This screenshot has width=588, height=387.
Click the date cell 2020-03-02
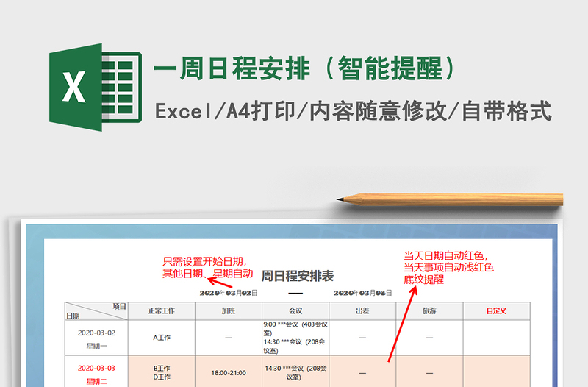[96, 333]
